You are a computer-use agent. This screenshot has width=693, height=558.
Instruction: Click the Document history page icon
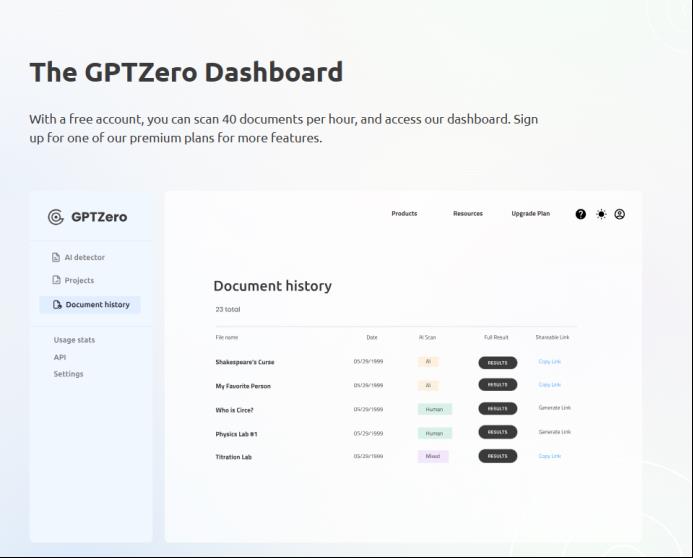point(57,304)
